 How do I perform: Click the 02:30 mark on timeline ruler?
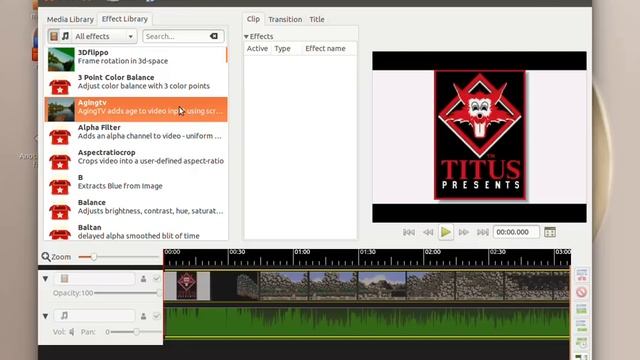pos(498,252)
